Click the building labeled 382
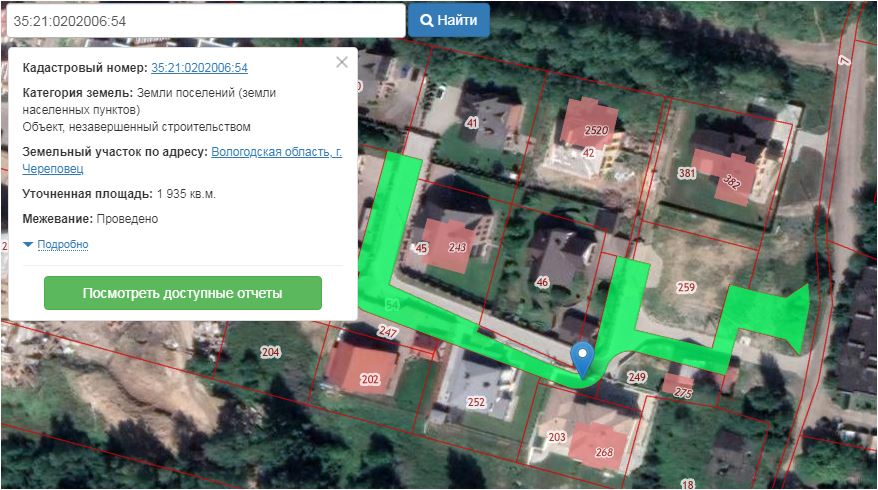Screen dimensions: 878x490 [733, 182]
